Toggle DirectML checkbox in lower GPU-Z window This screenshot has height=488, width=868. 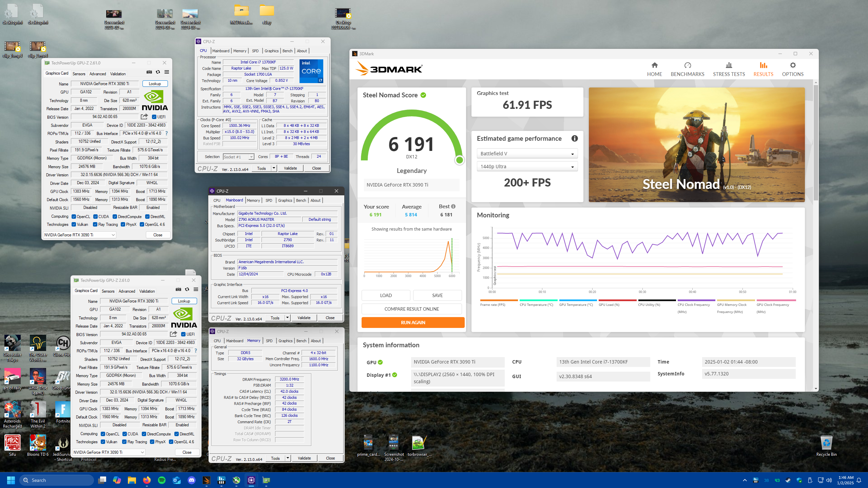tap(177, 434)
